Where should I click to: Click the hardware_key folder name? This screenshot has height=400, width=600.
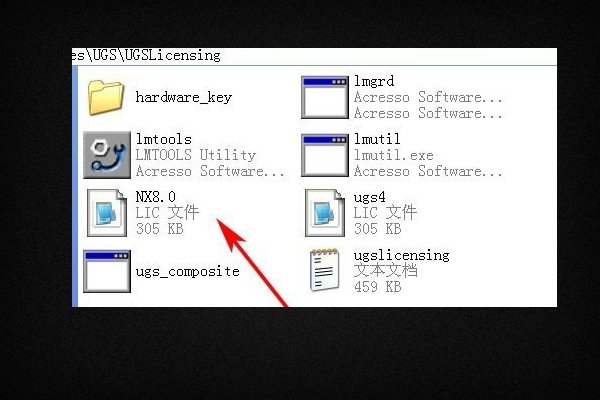click(x=184, y=97)
